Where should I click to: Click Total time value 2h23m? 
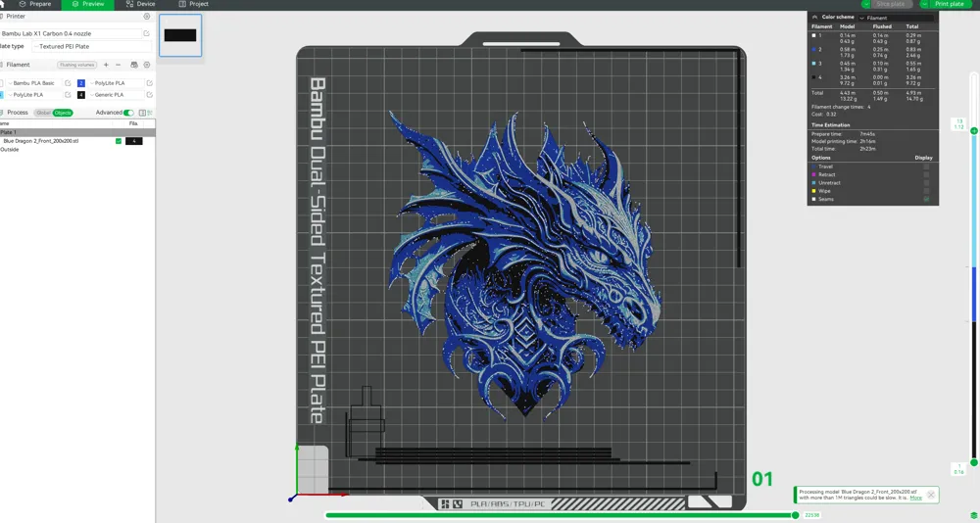(x=868, y=149)
